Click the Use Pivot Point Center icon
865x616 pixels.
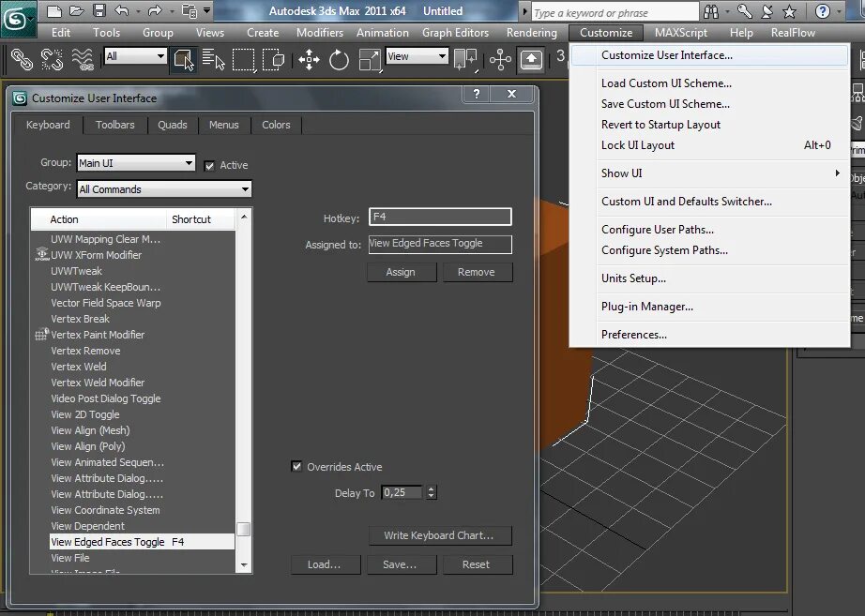click(465, 60)
